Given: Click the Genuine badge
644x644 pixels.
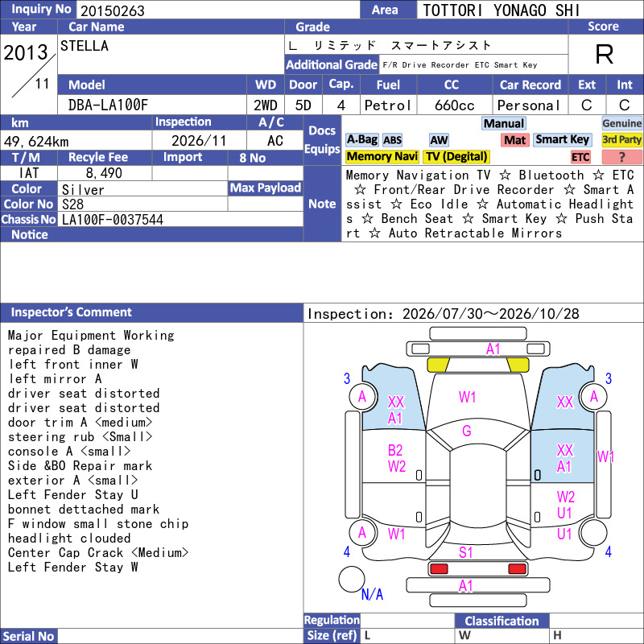Looking at the screenshot, I should pyautogui.click(x=621, y=124).
